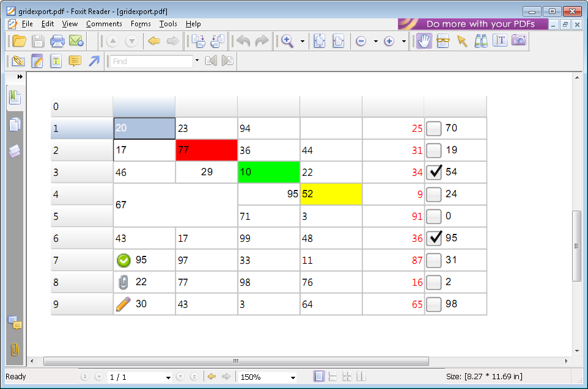Click Continuous layout icon in status bar
This screenshot has width=588, height=389.
pyautogui.click(x=333, y=376)
